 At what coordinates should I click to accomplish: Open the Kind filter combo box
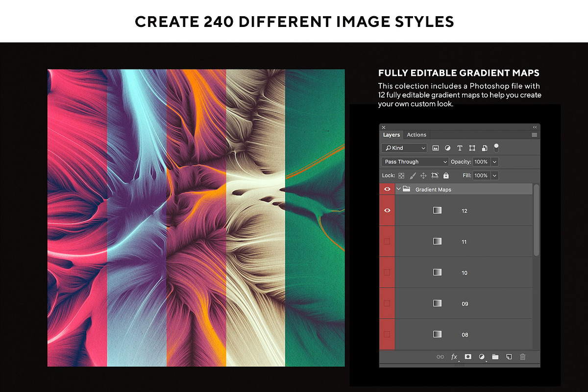click(x=404, y=147)
